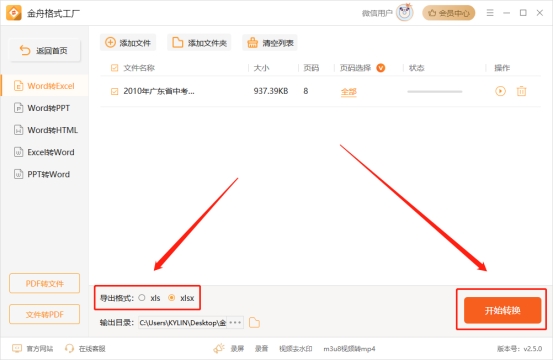Expand the 页码选择 orange dropdown arrow

tap(381, 67)
